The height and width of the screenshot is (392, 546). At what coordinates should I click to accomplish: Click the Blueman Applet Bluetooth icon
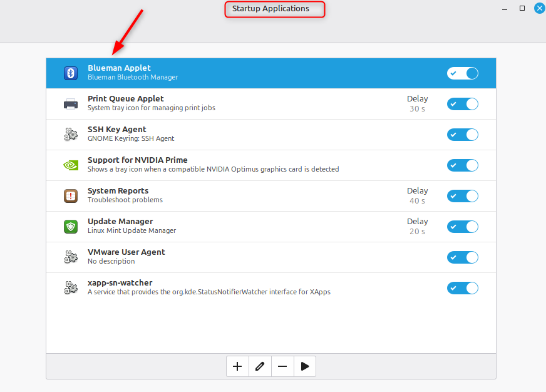pyautogui.click(x=70, y=73)
